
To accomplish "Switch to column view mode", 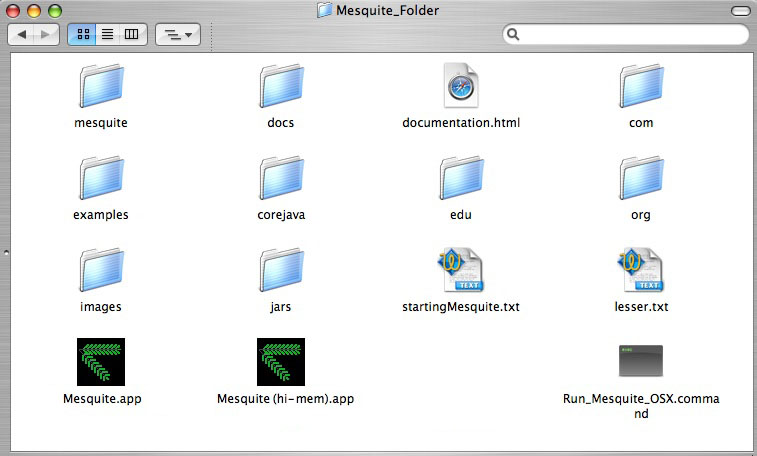I will 132,34.
